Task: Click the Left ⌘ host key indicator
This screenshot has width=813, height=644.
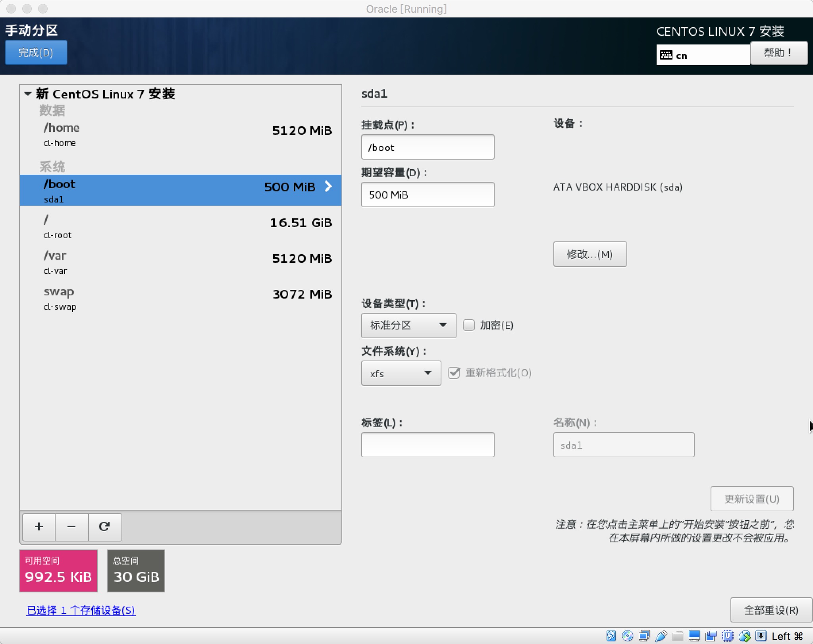Action: (787, 636)
